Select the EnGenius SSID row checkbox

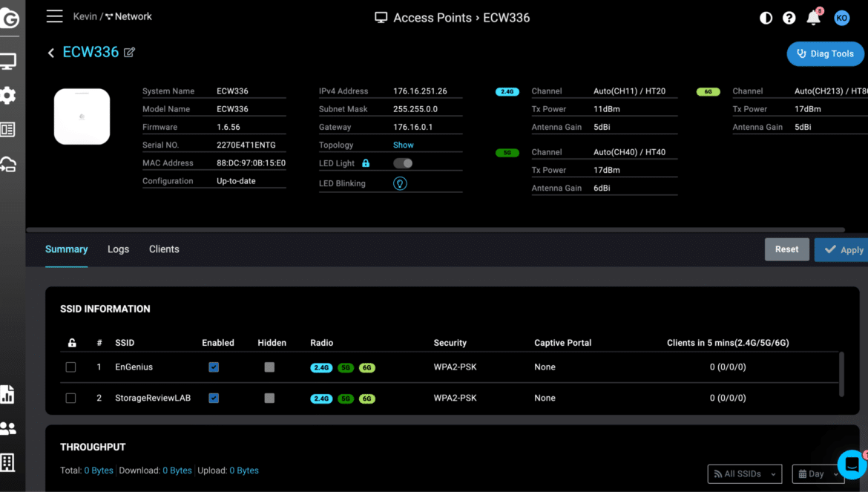[71, 367]
